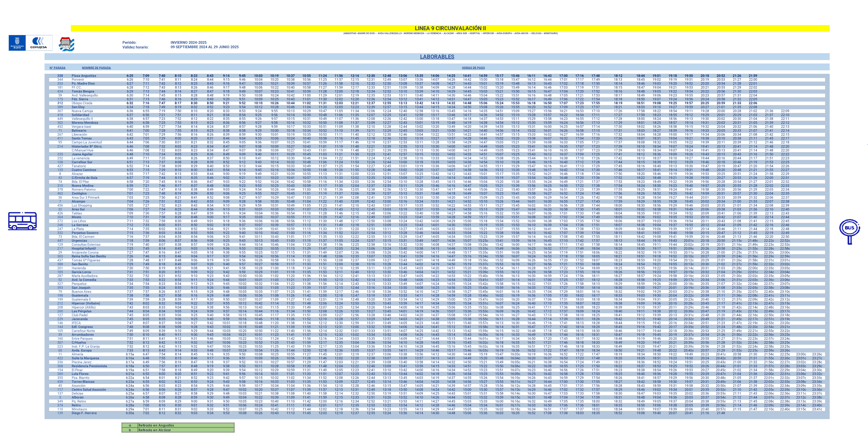Viewport: 868px width, 442px height.
Task: Select the Delicias stop name
Action: click(78, 394)
